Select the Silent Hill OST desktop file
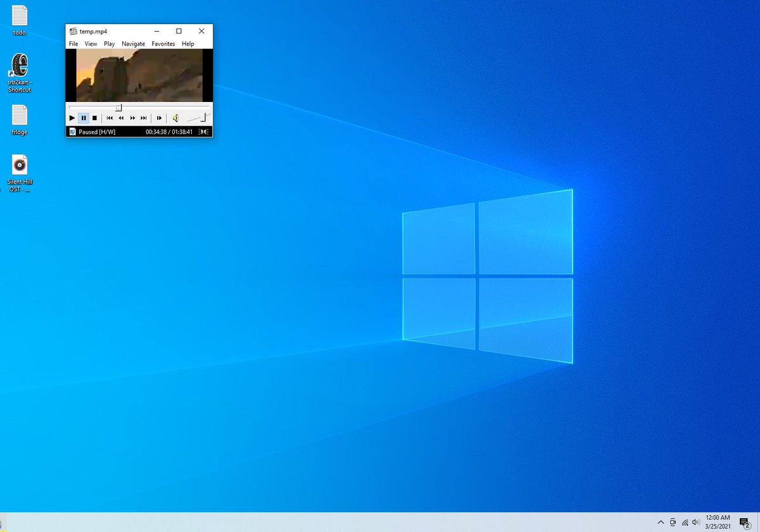The height and width of the screenshot is (532, 760). 20,173
